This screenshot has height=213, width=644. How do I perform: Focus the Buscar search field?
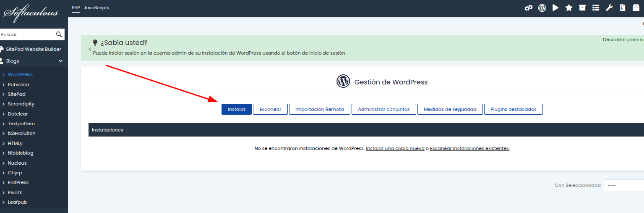[28, 34]
